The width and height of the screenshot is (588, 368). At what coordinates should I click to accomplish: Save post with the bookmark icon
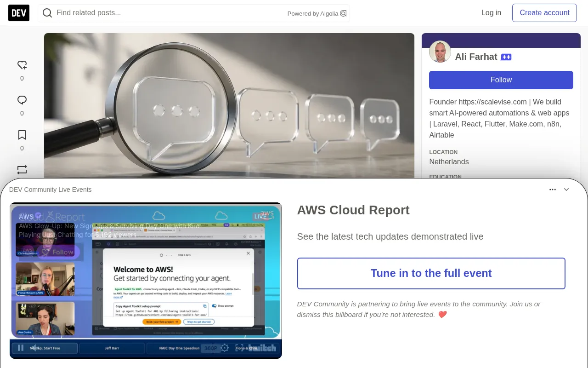point(22,135)
